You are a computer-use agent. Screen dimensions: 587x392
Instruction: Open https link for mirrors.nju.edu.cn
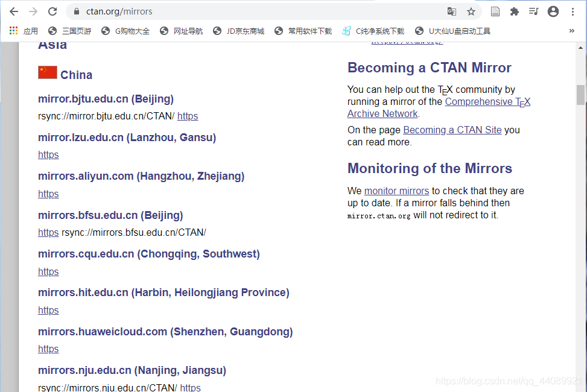(190, 388)
